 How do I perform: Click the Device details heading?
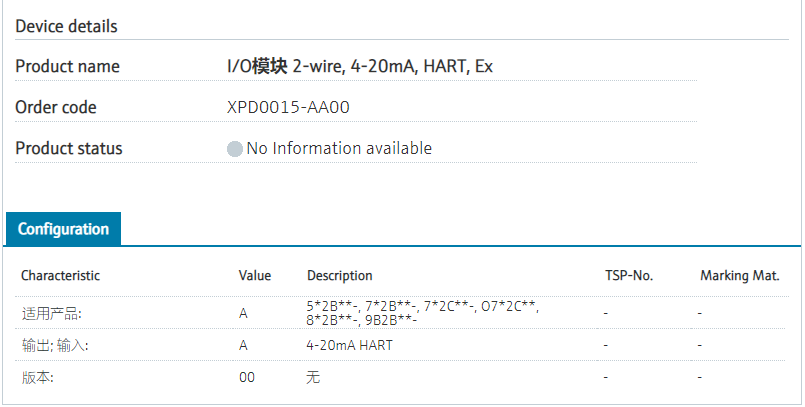pos(66,26)
